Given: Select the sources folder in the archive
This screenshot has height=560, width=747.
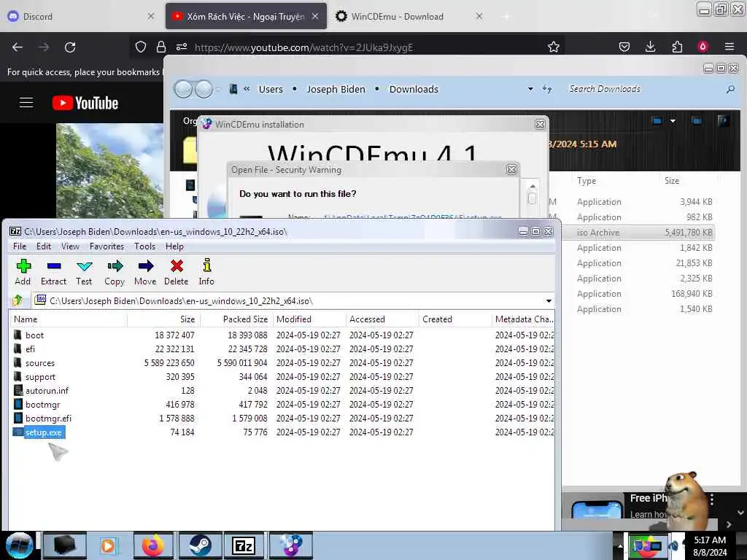Looking at the screenshot, I should pyautogui.click(x=40, y=363).
